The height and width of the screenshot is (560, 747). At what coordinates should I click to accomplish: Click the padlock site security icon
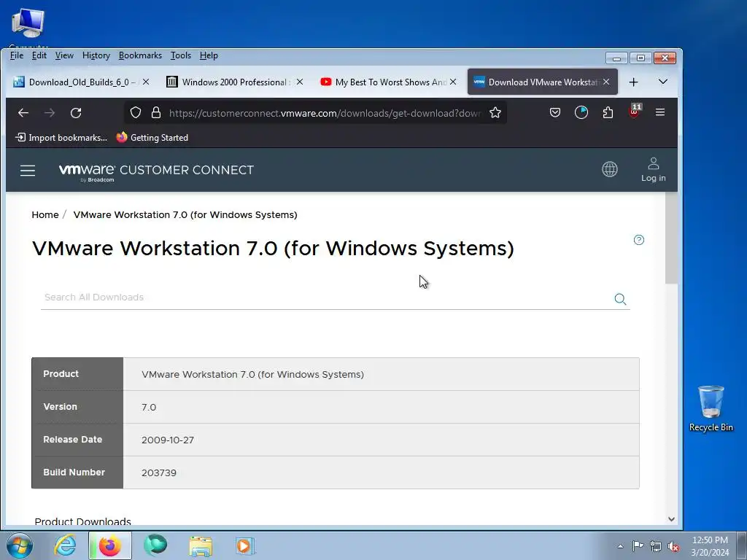click(x=156, y=113)
